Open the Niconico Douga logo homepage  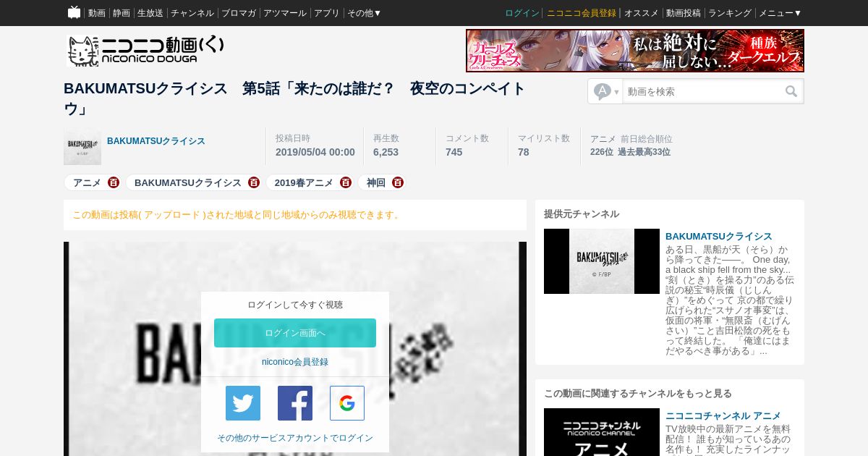click(x=145, y=51)
